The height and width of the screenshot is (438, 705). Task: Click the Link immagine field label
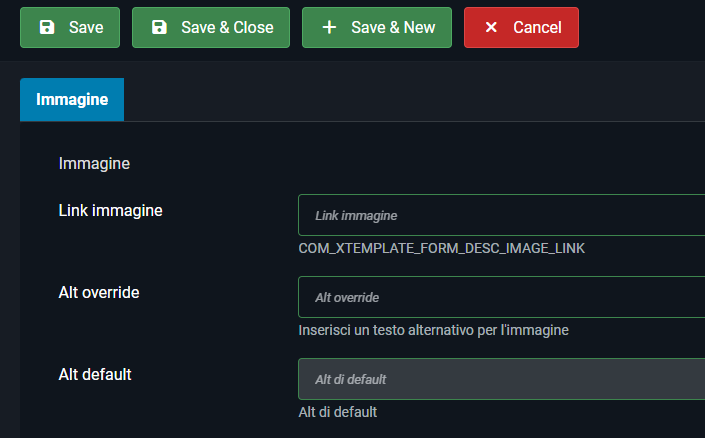pos(111,210)
